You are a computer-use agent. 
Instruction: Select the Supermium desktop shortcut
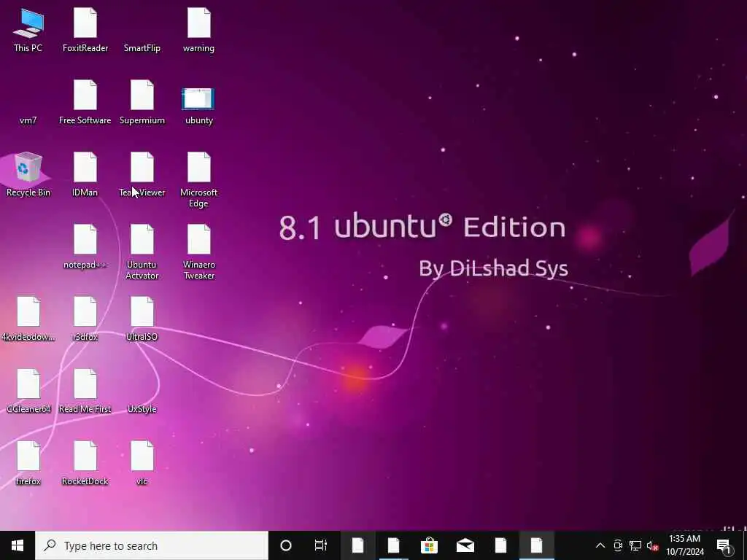[142, 102]
